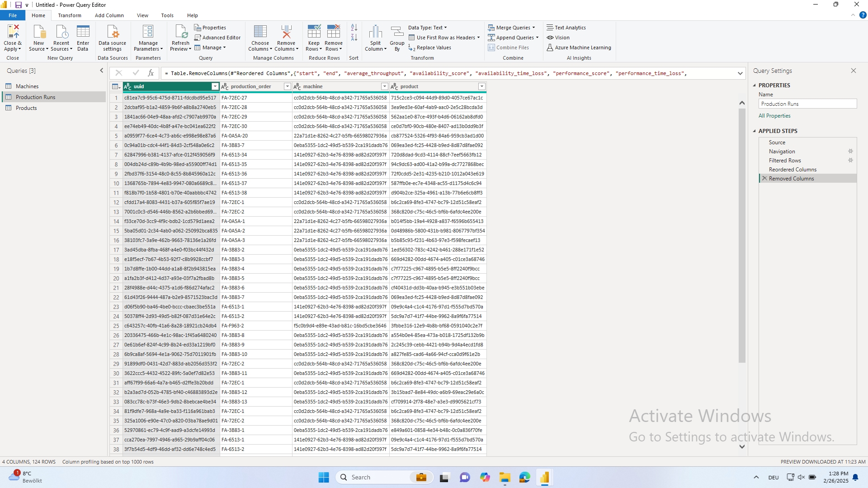The image size is (868, 488).
Task: Open the All Properties link
Action: click(774, 116)
